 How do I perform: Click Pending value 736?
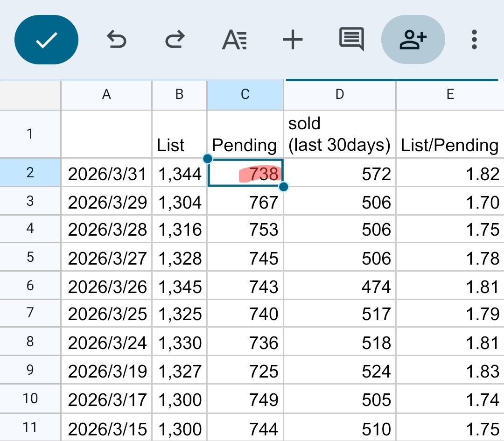tap(245, 342)
